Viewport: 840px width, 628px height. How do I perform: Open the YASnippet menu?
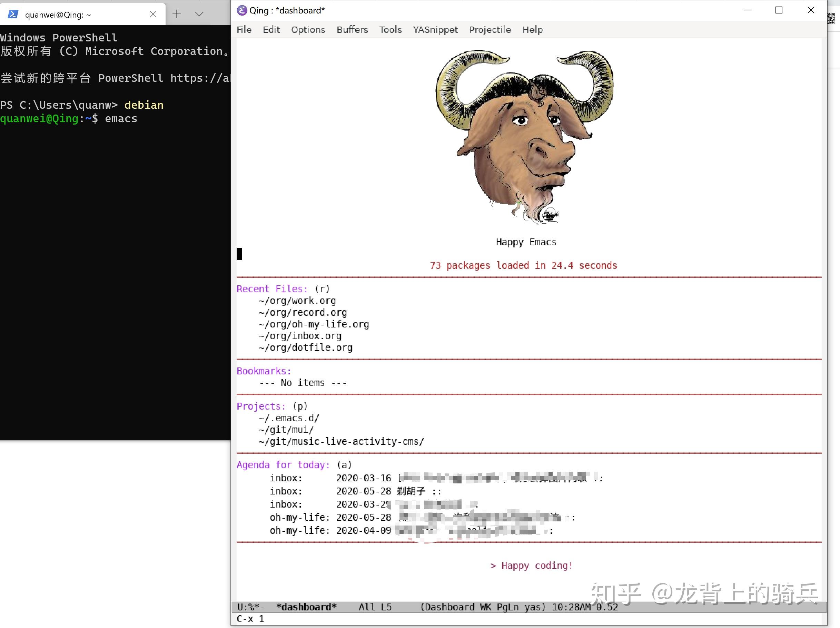435,30
